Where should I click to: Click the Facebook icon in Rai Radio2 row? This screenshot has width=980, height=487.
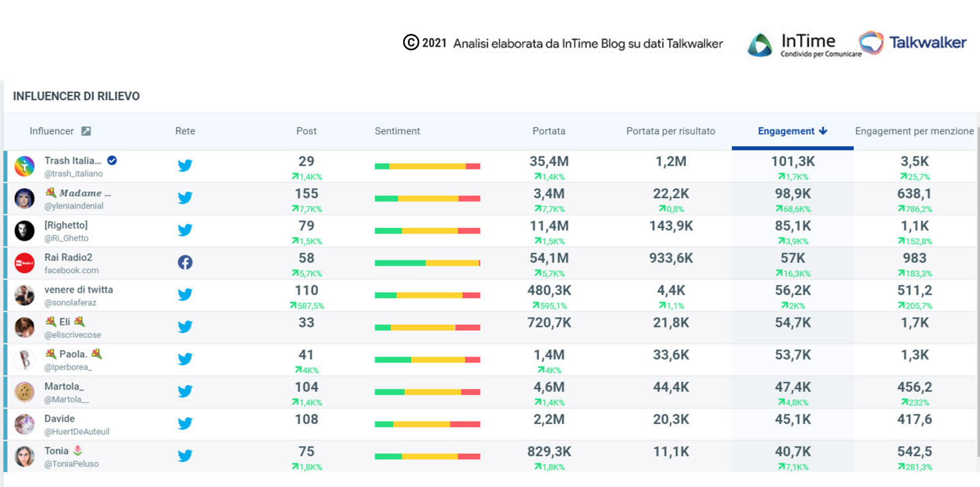185,262
